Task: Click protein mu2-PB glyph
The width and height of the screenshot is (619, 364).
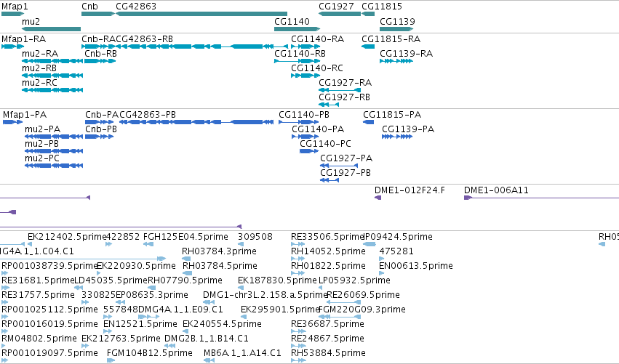Action: point(54,151)
